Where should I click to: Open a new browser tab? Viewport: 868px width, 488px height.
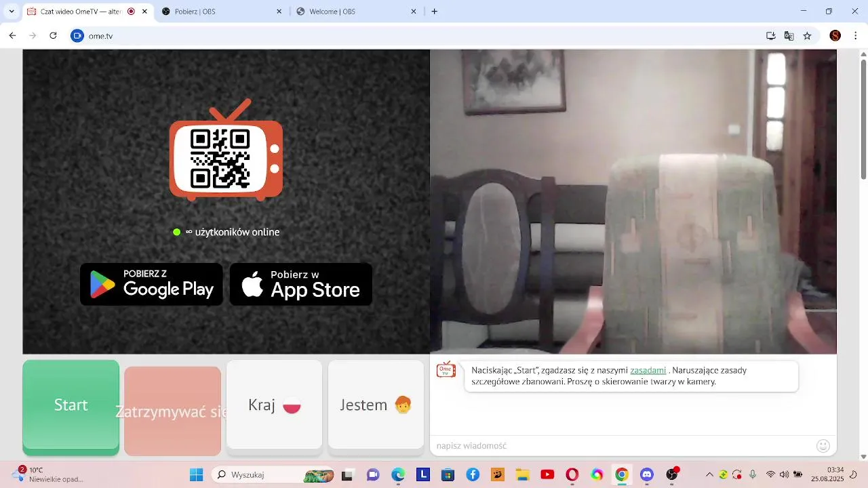435,12
